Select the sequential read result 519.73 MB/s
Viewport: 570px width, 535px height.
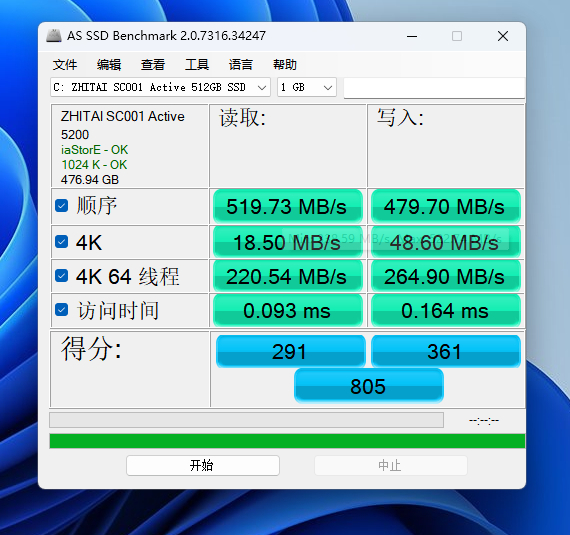pyautogui.click(x=288, y=206)
